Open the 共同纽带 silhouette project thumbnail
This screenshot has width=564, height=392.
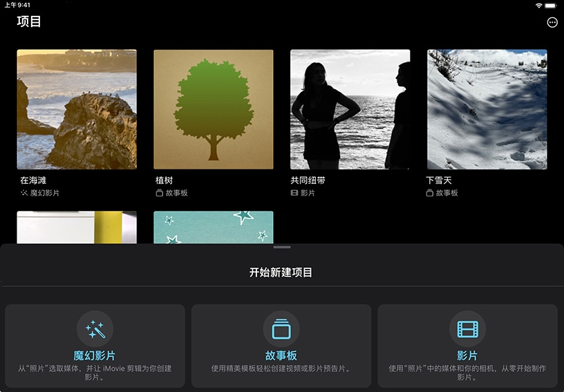[350, 109]
